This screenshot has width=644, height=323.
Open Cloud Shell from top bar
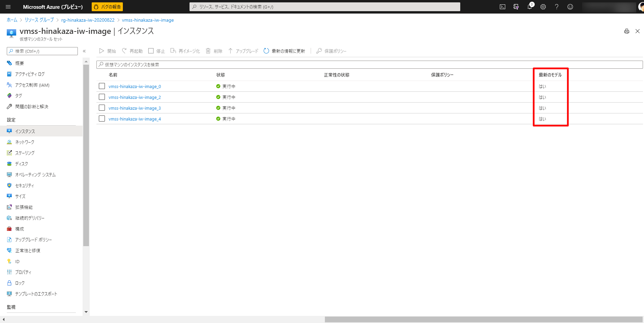(503, 7)
